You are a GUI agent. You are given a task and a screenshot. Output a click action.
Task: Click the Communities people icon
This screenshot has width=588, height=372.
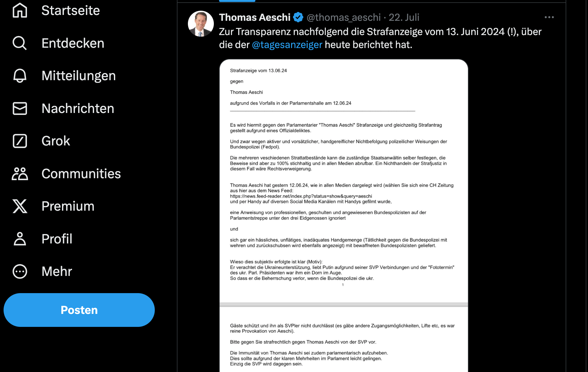(x=20, y=174)
